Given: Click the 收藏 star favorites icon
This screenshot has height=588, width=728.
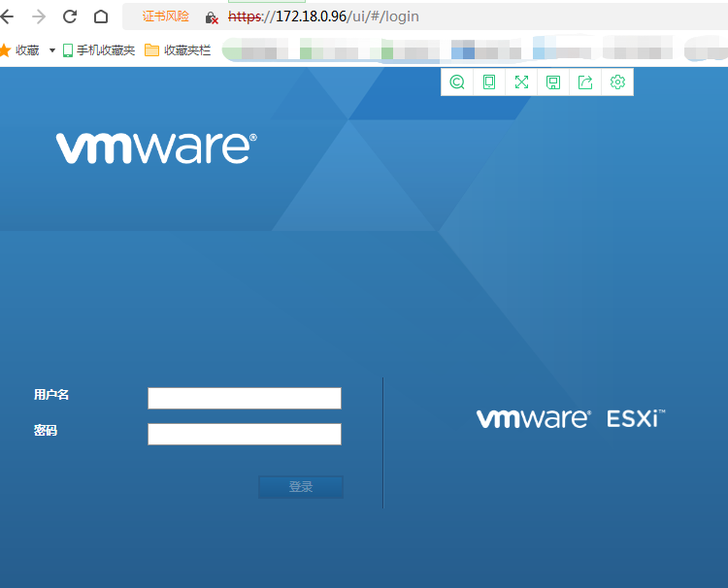Looking at the screenshot, I should (5, 50).
